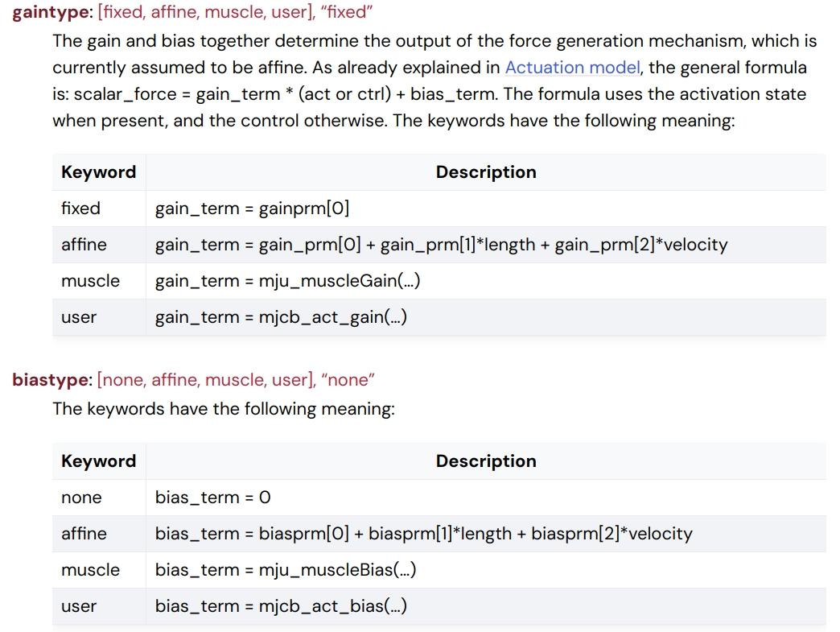This screenshot has height=632, width=840.
Task: Select the user keyword in the gaintype table
Action: point(79,317)
